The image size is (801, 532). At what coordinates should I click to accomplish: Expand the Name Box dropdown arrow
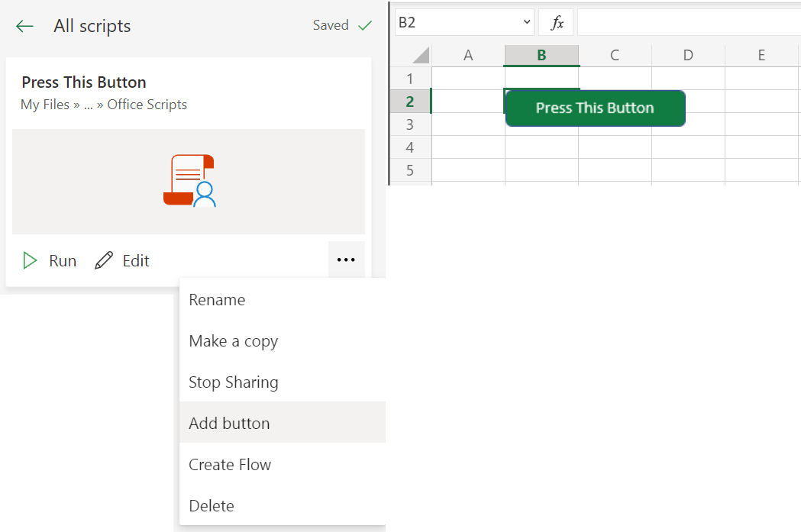coord(526,23)
